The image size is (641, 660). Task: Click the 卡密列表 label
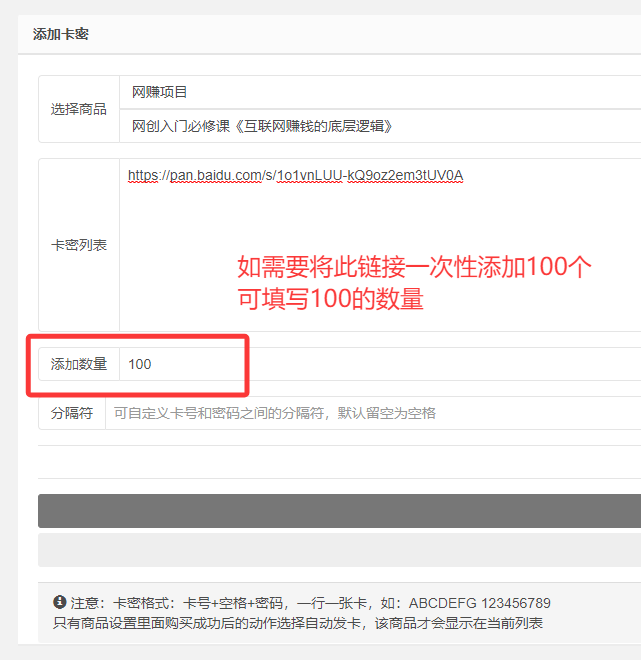point(79,245)
